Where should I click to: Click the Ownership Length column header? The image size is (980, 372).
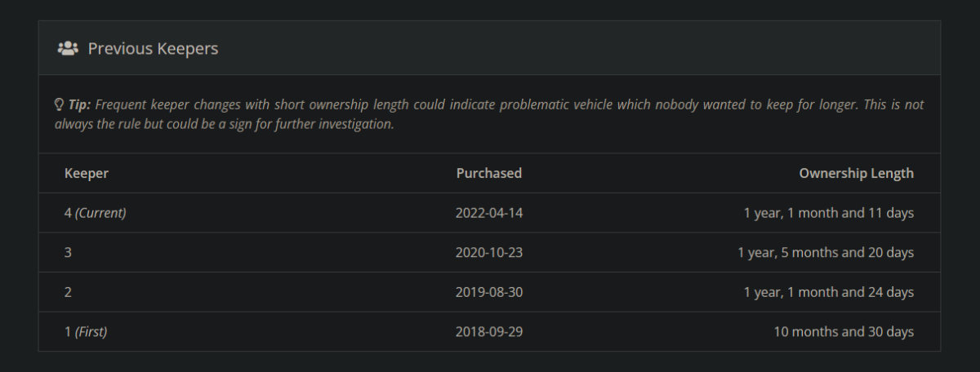856,173
